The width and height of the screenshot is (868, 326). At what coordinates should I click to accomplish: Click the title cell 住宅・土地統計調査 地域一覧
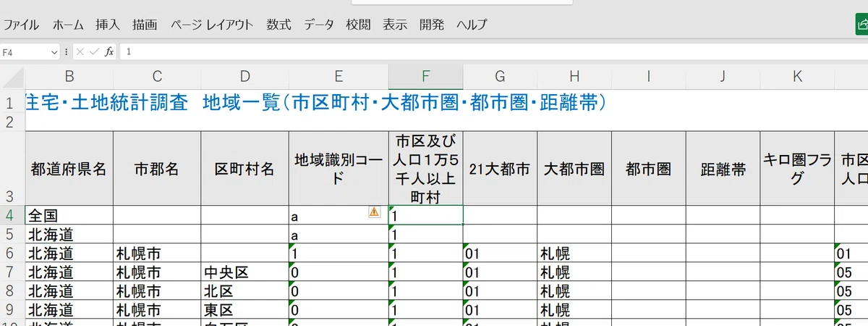[315, 102]
